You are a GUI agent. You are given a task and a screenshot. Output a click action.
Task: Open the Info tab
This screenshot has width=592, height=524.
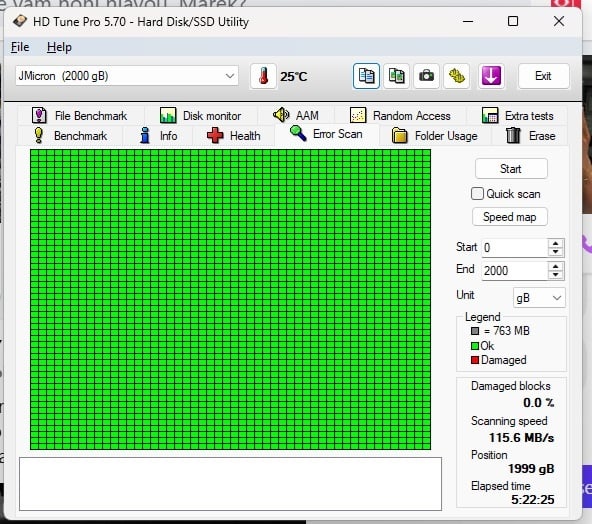click(158, 136)
